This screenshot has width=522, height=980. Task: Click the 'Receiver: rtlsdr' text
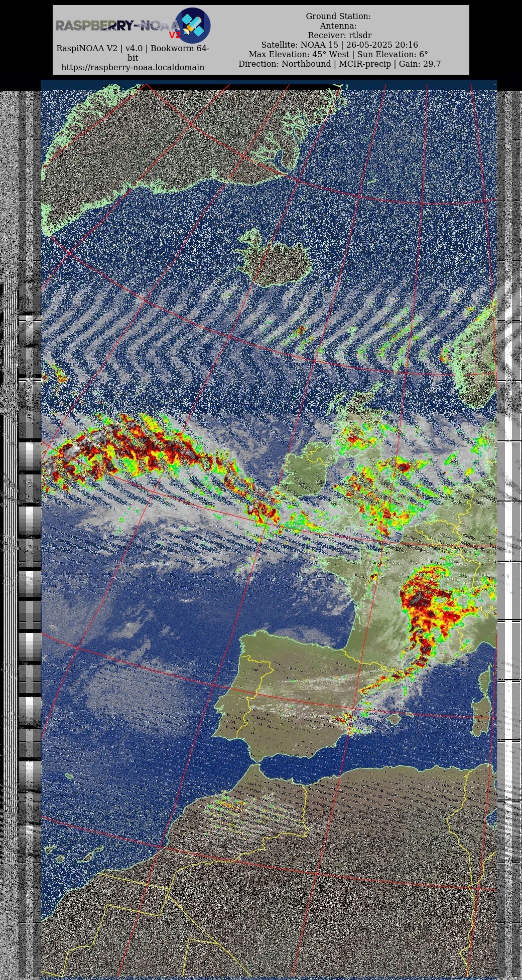click(339, 35)
